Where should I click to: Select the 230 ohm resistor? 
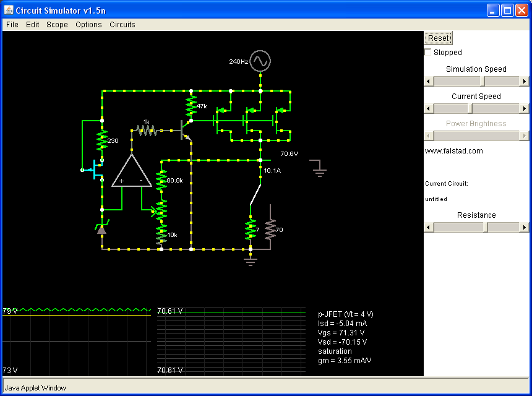pos(102,140)
